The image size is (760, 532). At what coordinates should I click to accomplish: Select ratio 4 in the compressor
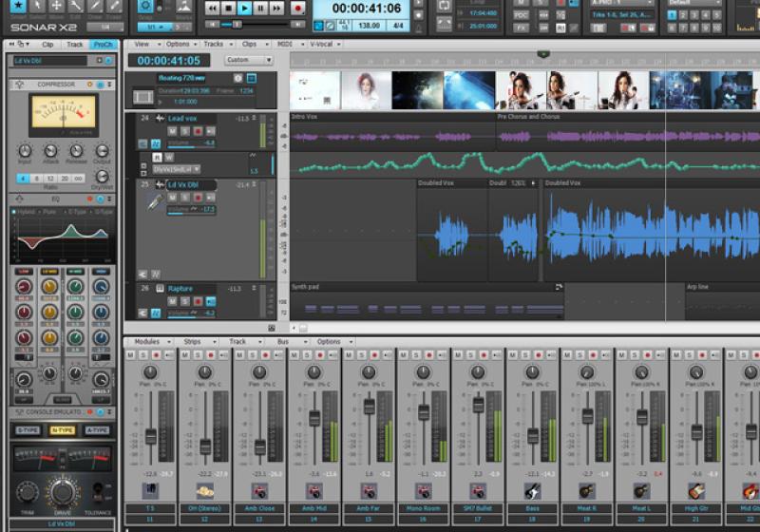tap(23, 179)
